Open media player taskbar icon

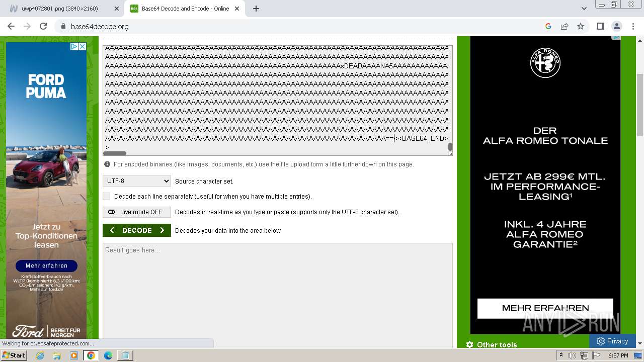(74, 355)
